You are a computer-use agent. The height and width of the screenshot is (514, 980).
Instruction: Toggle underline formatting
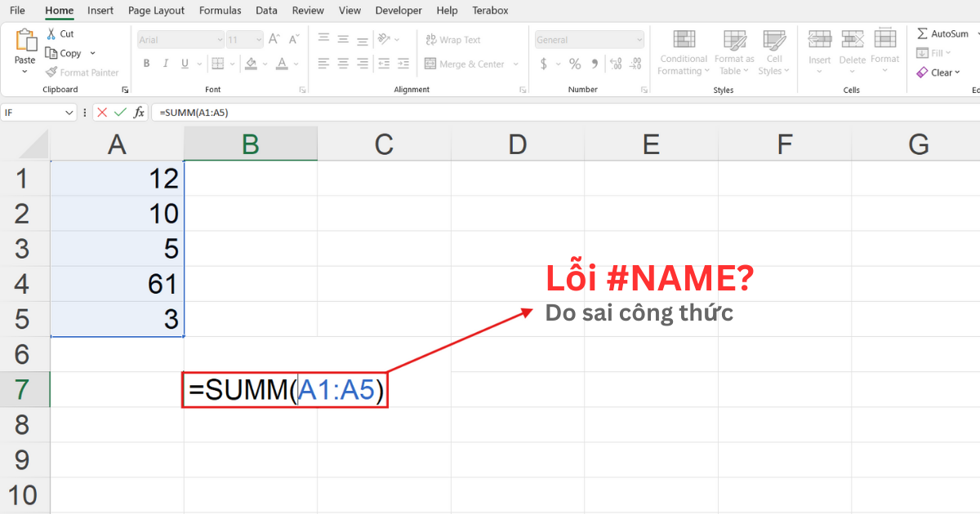185,62
